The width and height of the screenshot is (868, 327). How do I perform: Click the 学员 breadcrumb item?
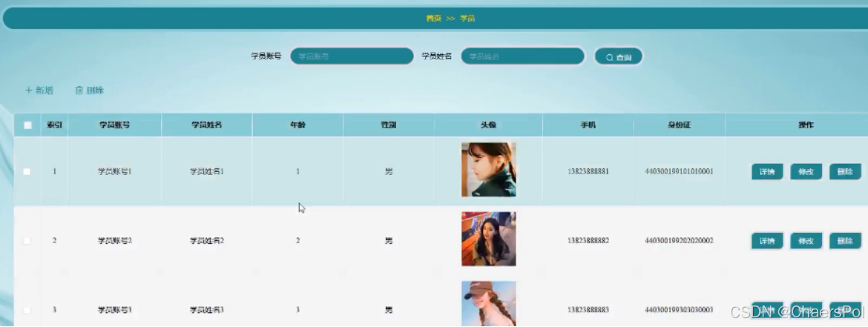468,19
